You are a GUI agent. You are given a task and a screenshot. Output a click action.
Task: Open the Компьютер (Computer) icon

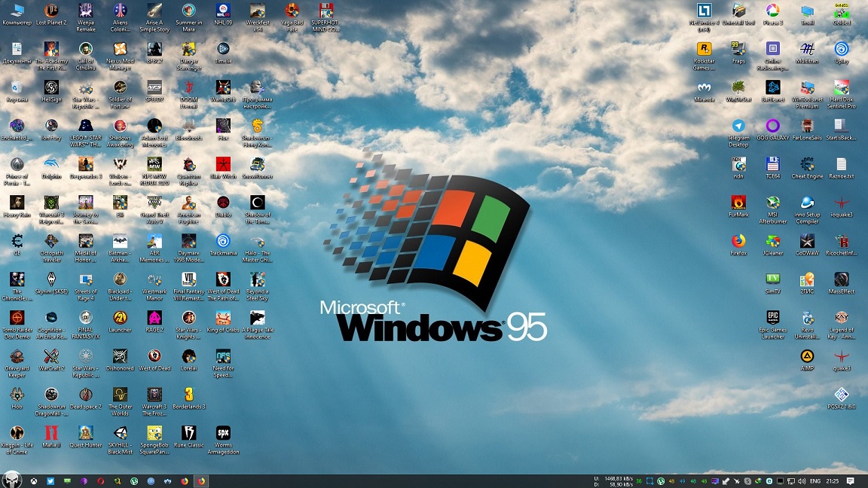(17, 14)
